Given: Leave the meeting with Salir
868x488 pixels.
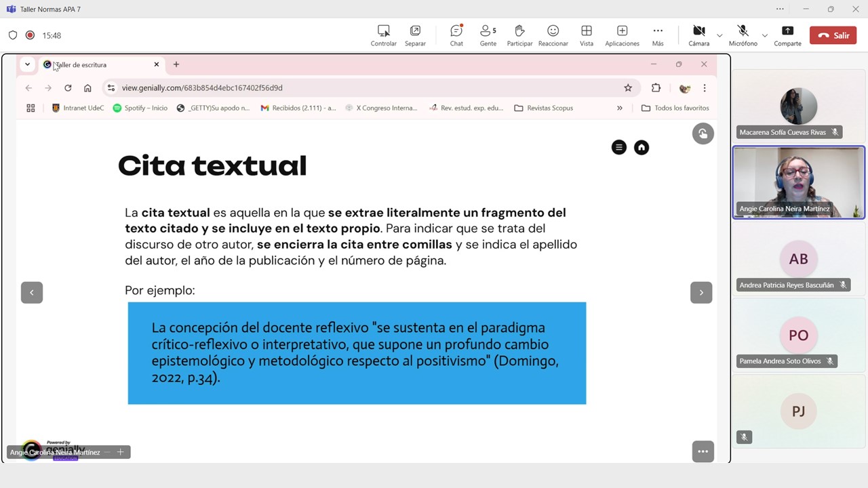Looking at the screenshot, I should pyautogui.click(x=833, y=35).
